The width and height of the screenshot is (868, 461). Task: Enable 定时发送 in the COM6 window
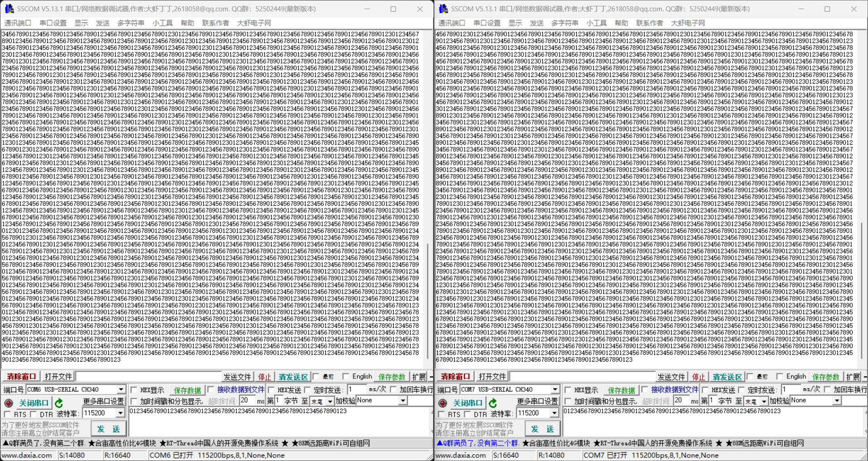307,390
